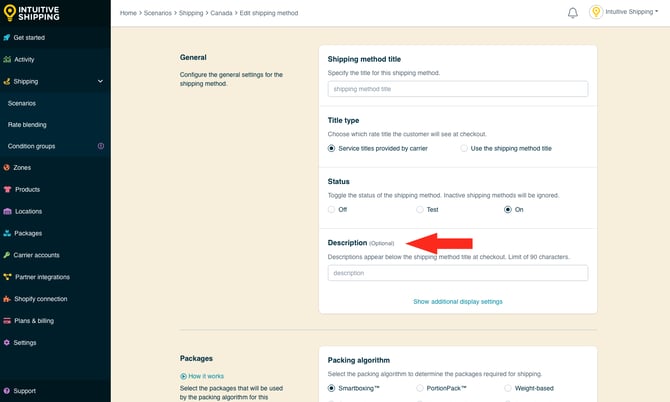Click the How it works play icon

(x=183, y=376)
